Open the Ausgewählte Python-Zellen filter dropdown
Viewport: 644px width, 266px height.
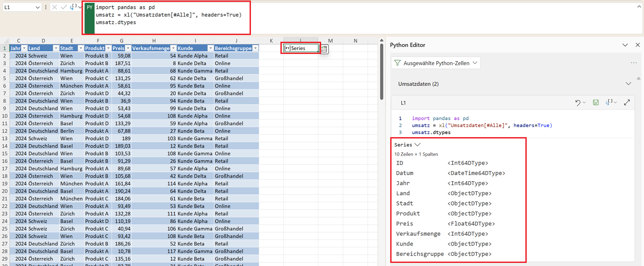click(x=436, y=63)
